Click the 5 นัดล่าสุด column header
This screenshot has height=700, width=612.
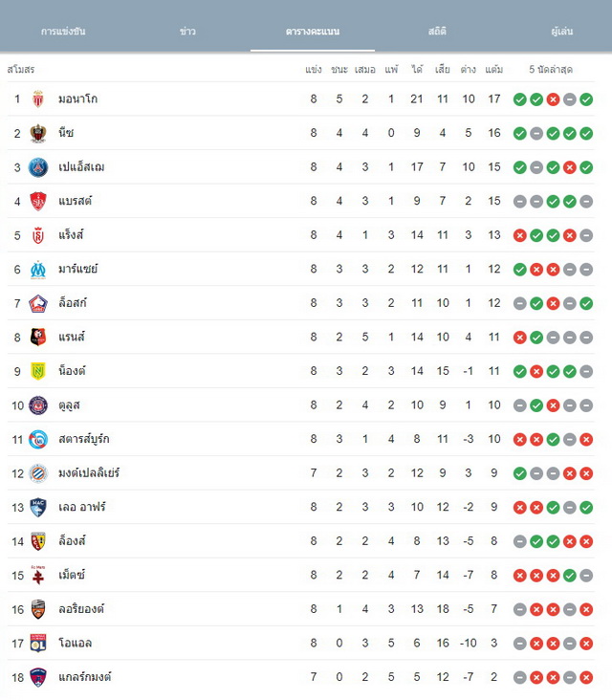click(551, 69)
